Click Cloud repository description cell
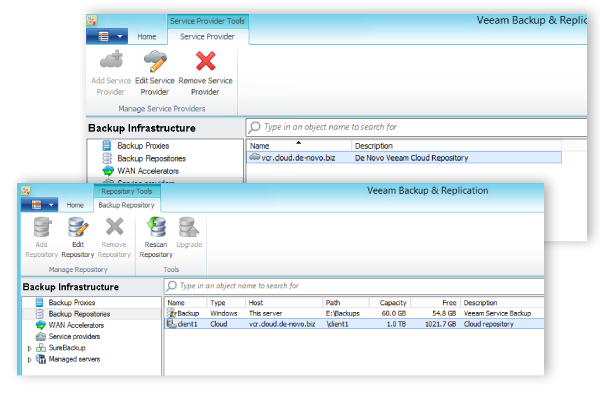Image resolution: width=600 pixels, height=400 pixels. click(x=489, y=324)
